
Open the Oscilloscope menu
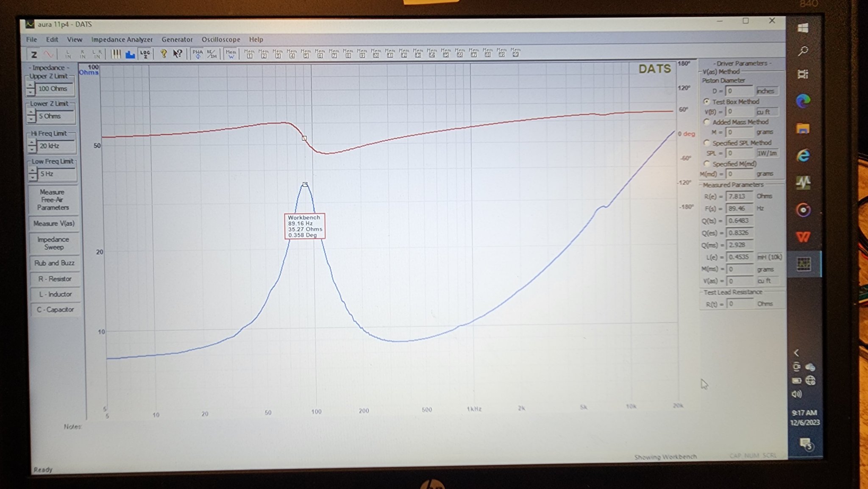tap(221, 39)
